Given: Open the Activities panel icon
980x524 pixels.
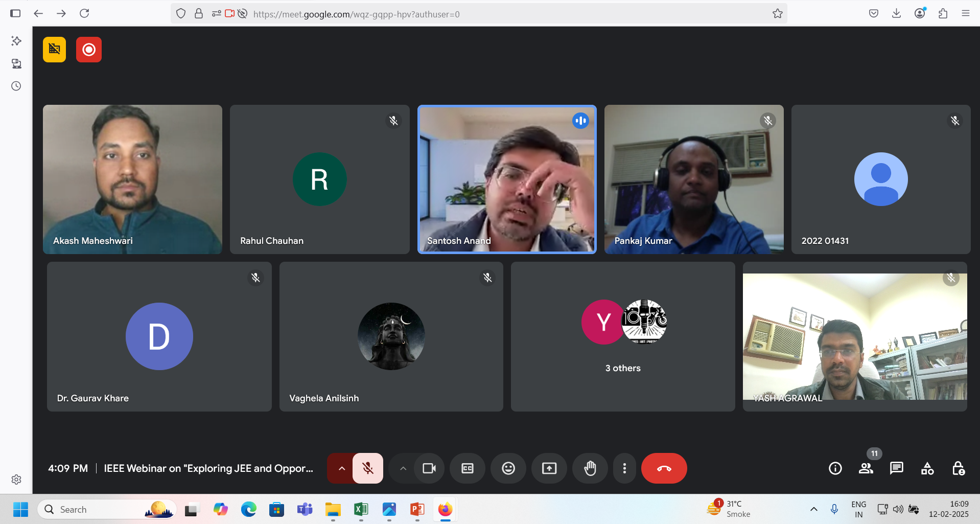Looking at the screenshot, I should pos(927,468).
